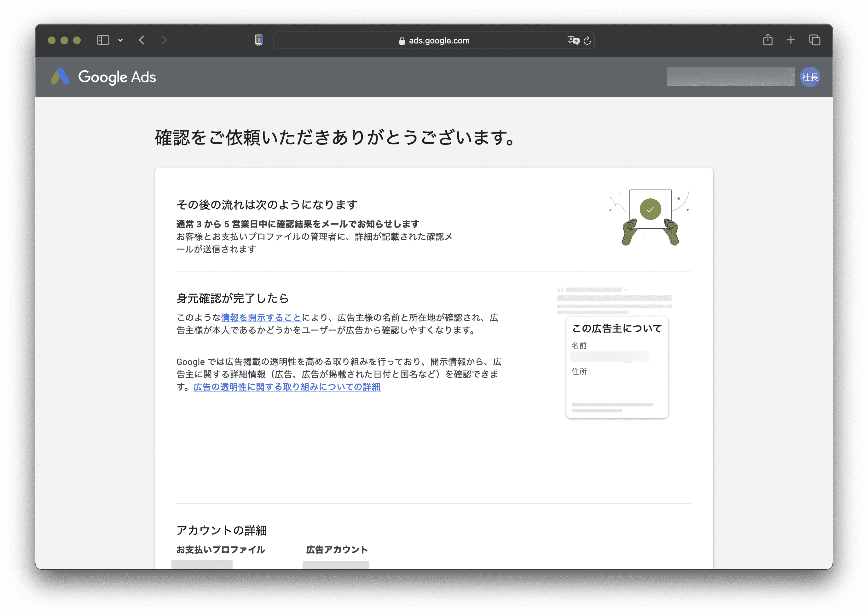This screenshot has width=868, height=616.
Task: Click the green fullscreen window button
Action: coord(77,40)
